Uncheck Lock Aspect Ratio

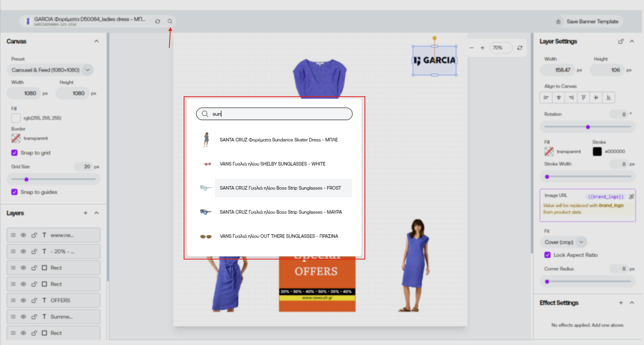547,255
